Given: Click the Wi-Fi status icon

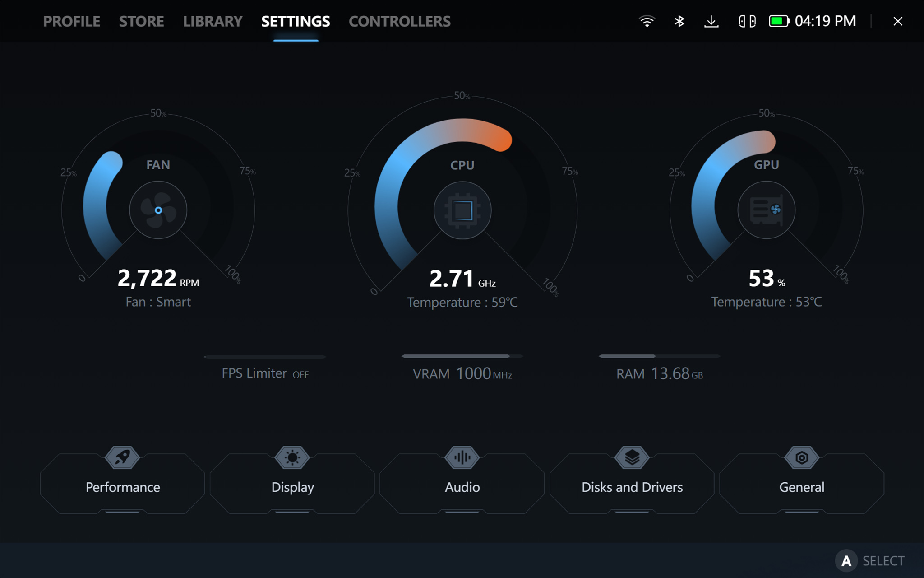Looking at the screenshot, I should 647,21.
